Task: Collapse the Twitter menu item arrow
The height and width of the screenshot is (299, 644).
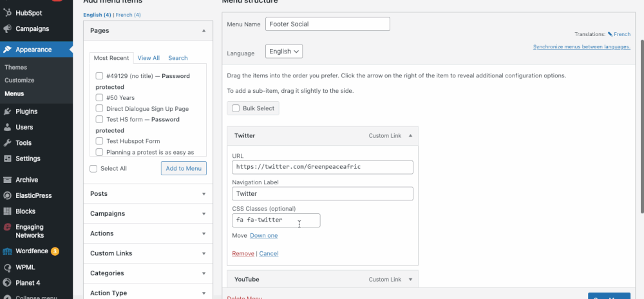Action: pyautogui.click(x=410, y=135)
